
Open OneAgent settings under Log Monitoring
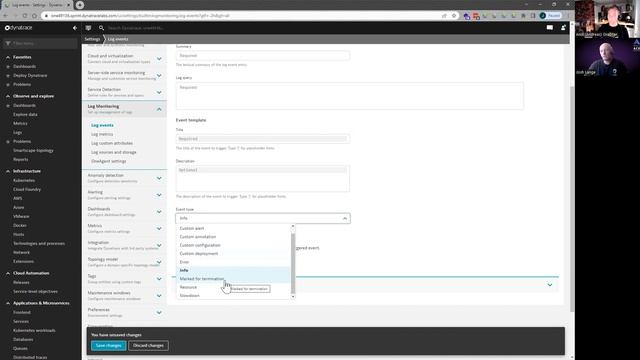tap(109, 161)
